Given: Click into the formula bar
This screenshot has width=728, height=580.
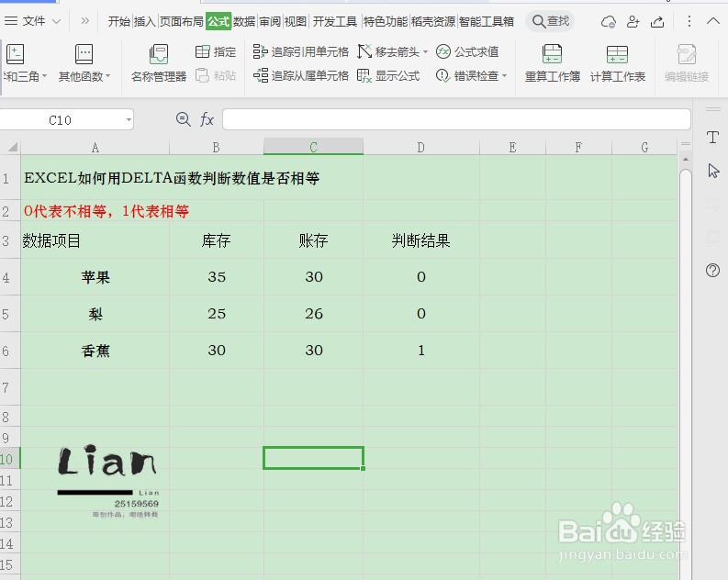Looking at the screenshot, I should [x=456, y=119].
